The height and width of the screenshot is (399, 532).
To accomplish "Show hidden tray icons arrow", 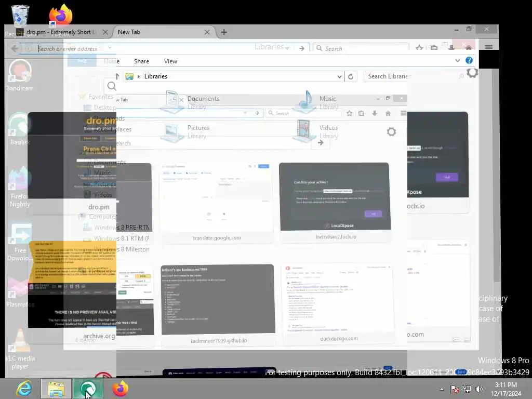I will tap(442, 389).
